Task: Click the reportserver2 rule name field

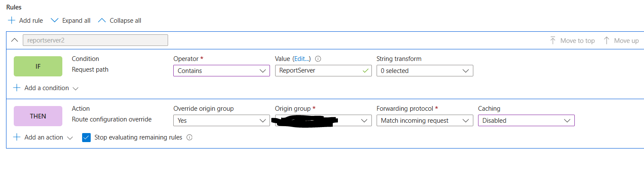Action: pyautogui.click(x=95, y=40)
